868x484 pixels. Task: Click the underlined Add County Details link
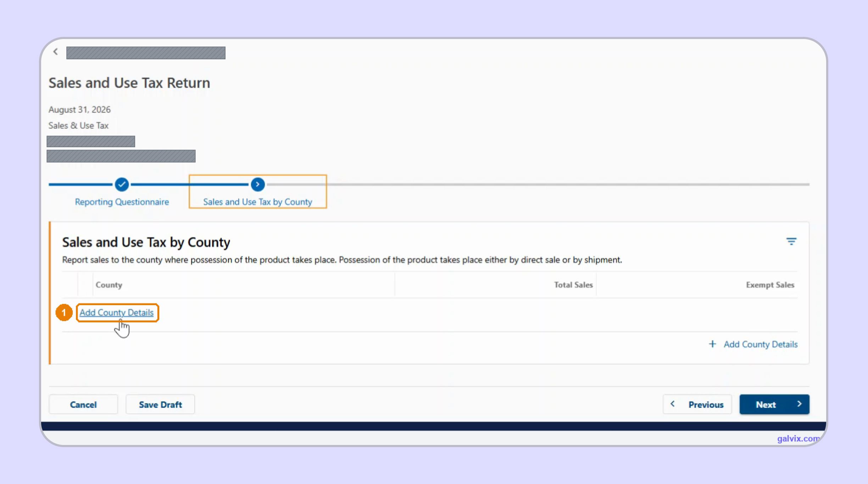pyautogui.click(x=117, y=313)
